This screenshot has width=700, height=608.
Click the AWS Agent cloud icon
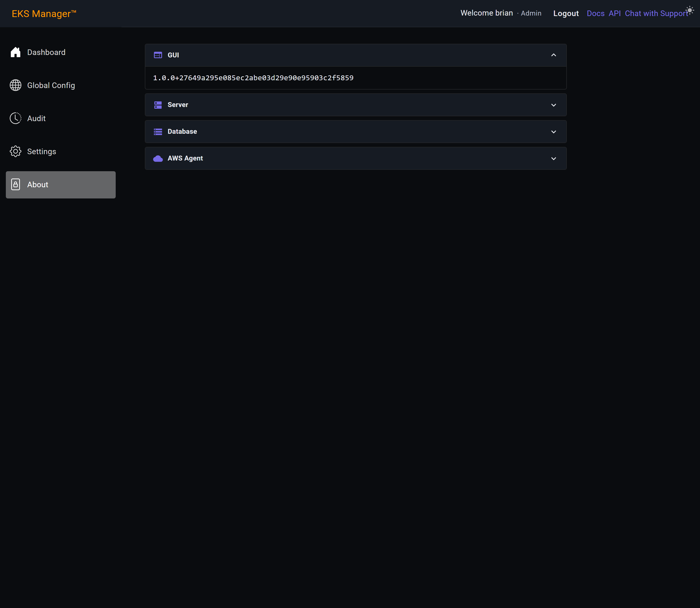pos(158,159)
